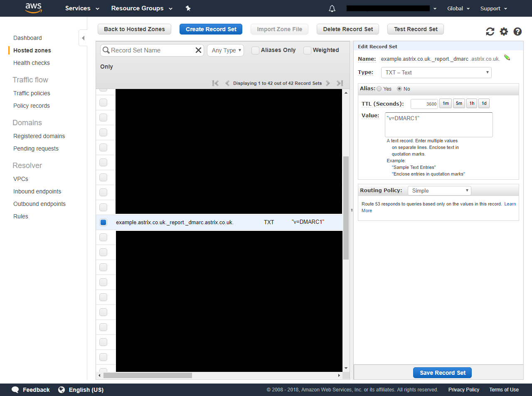
Task: Click the panel splitter handle
Action: [352, 210]
